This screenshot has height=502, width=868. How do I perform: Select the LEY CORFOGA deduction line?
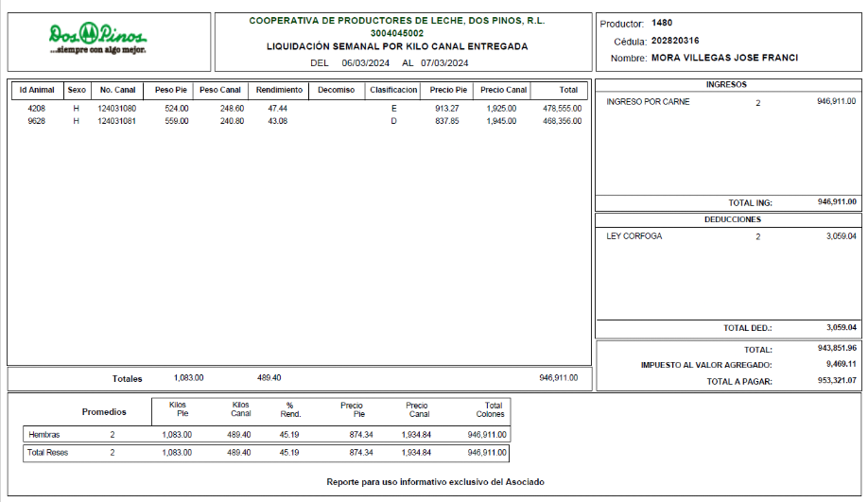tap(634, 236)
